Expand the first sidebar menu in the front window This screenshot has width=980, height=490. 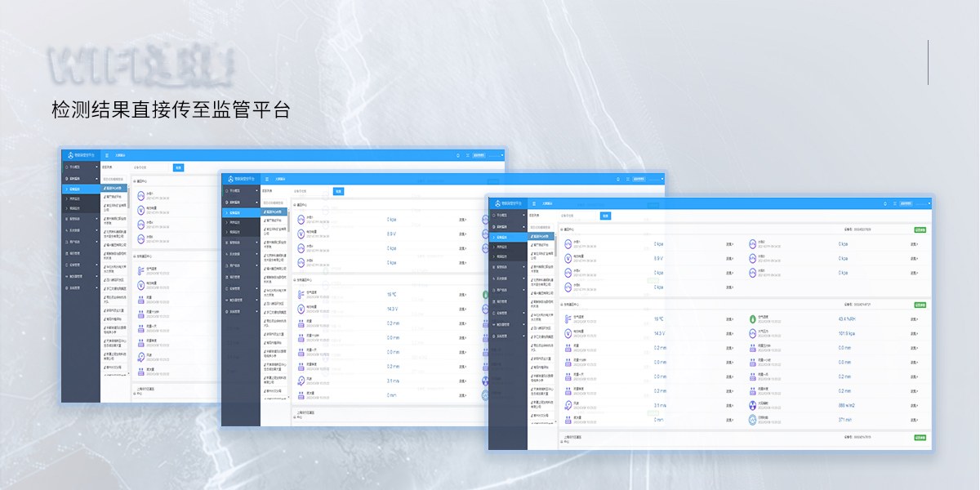509,216
